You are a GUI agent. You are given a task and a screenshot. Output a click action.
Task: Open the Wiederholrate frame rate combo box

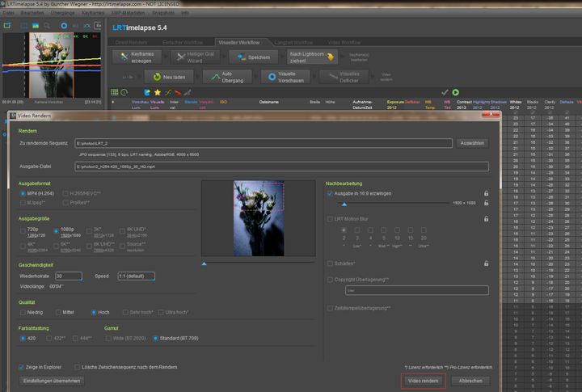(69, 276)
